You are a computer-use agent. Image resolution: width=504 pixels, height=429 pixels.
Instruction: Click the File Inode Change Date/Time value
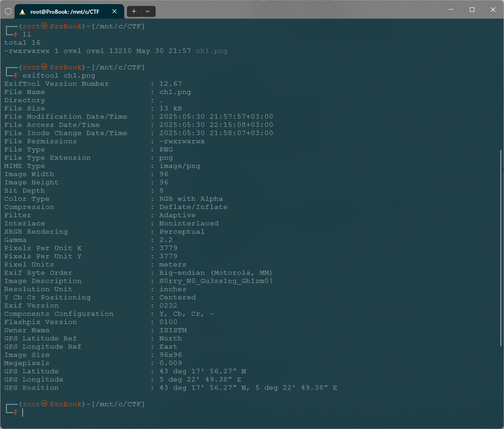coord(216,133)
